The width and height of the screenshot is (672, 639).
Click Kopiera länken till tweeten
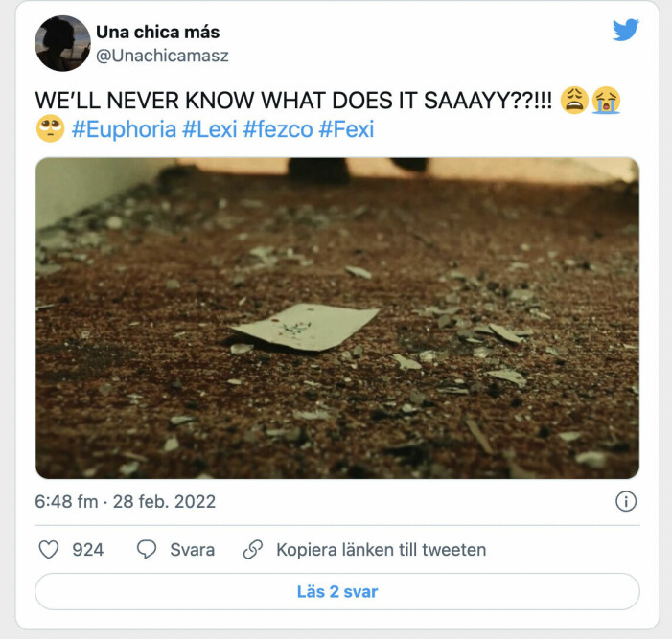(x=381, y=550)
